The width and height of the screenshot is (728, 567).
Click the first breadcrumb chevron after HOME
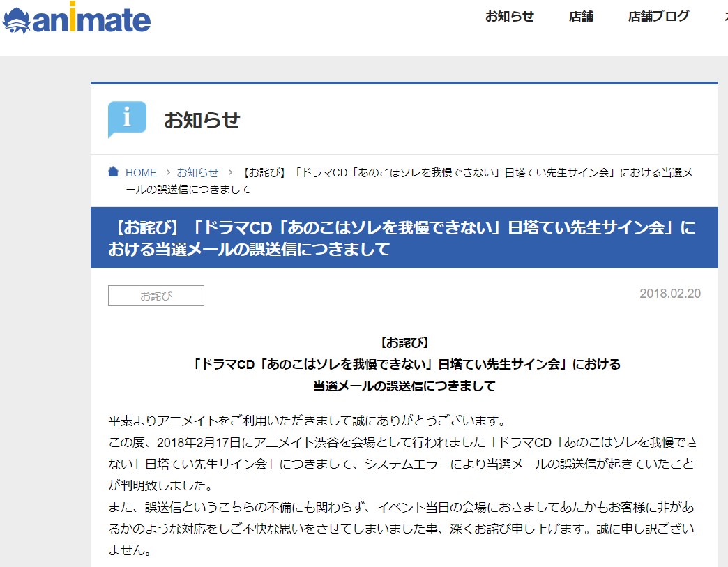tap(167, 172)
